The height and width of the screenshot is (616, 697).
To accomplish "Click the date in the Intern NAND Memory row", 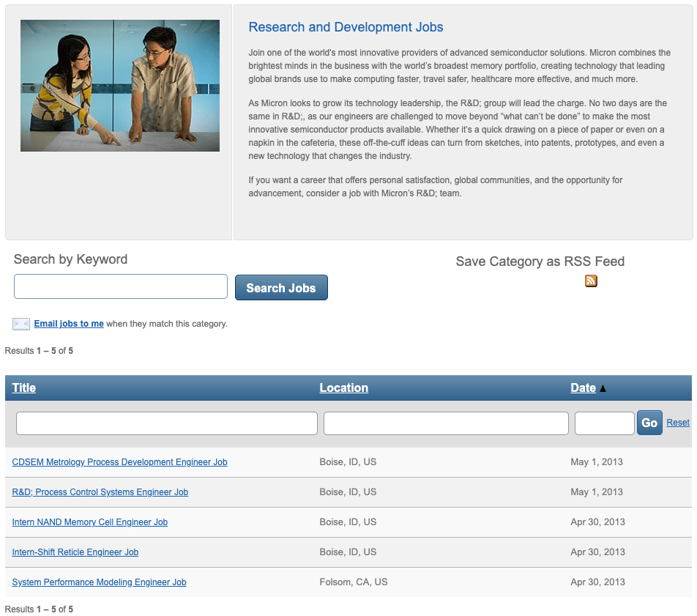I will pyautogui.click(x=598, y=522).
